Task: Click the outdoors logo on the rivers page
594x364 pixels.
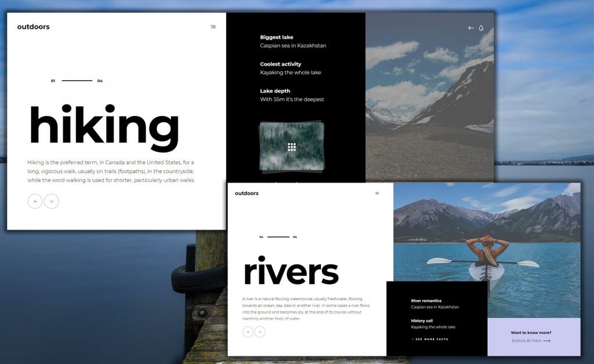Action: click(246, 194)
